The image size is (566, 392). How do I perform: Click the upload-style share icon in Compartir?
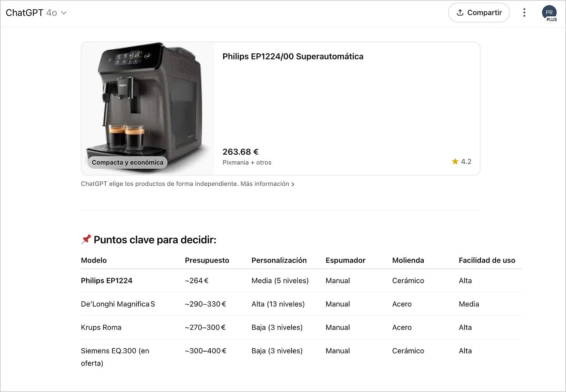460,12
